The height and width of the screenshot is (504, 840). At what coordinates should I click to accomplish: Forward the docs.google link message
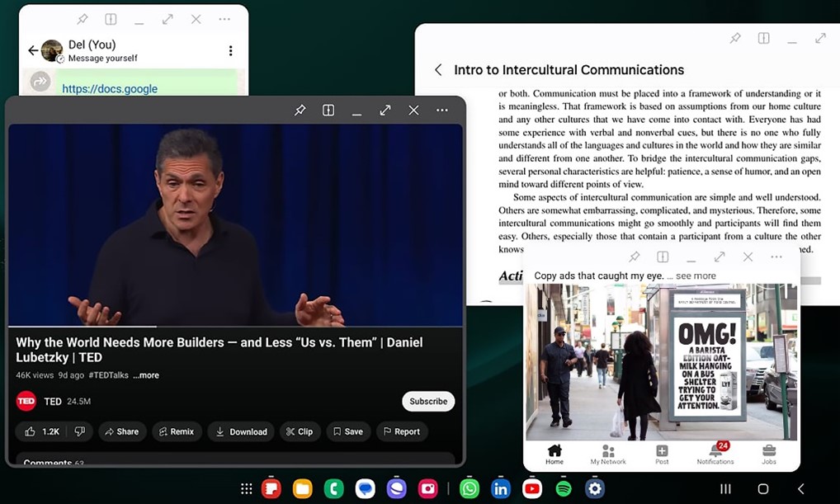click(x=40, y=82)
